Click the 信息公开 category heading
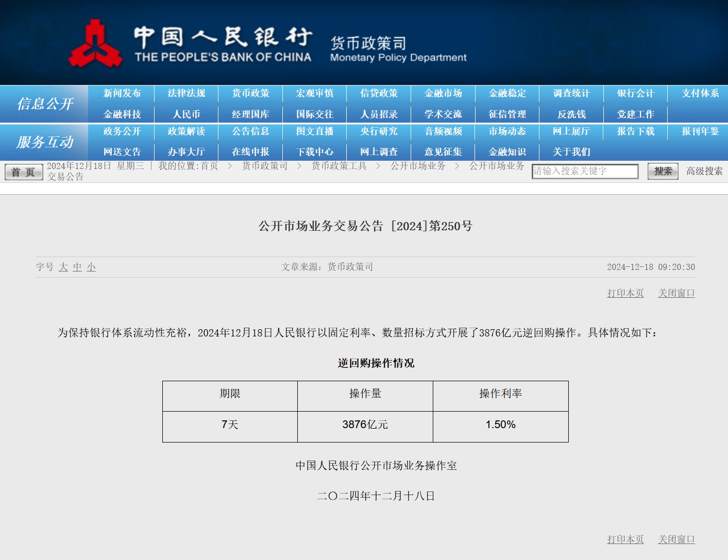 (45, 104)
